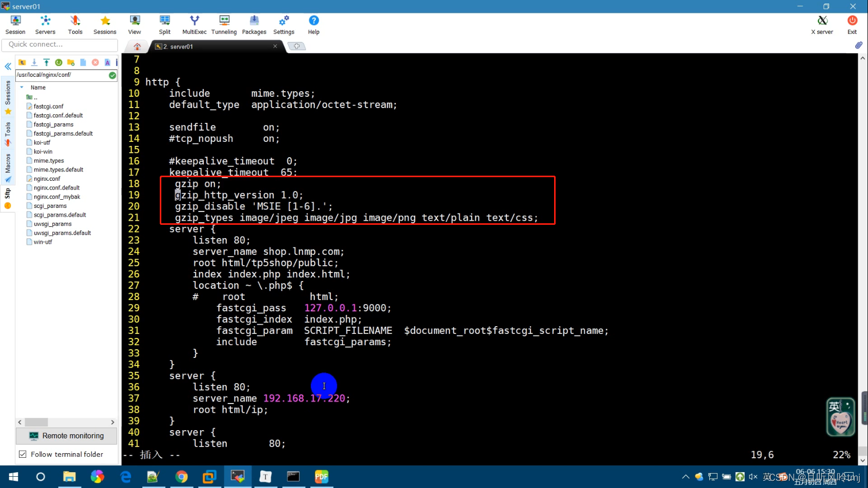Select the scgi_params file
The width and height of the screenshot is (868, 488).
coord(47,206)
